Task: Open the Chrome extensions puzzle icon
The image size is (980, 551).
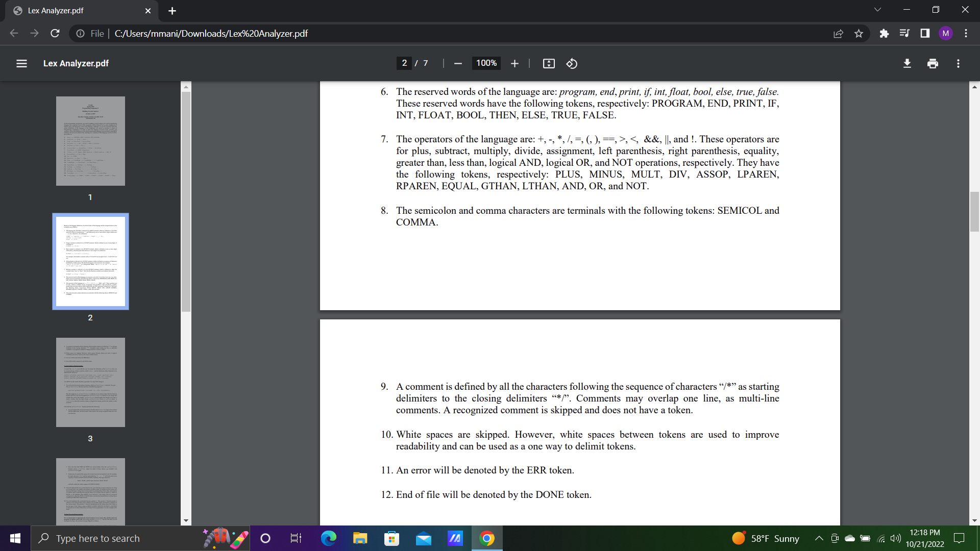Action: pyautogui.click(x=884, y=34)
